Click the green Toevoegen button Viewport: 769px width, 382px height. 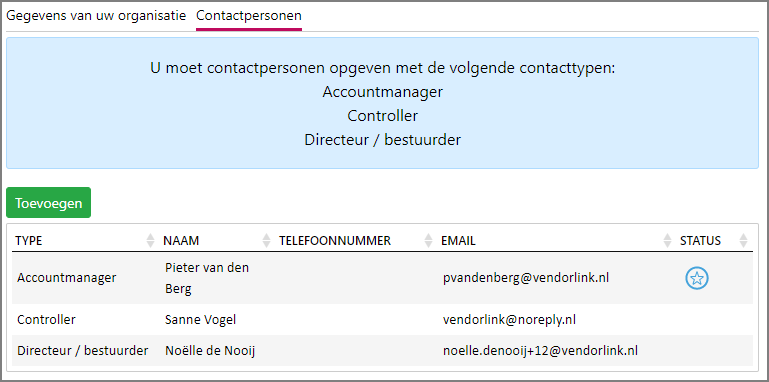point(49,203)
